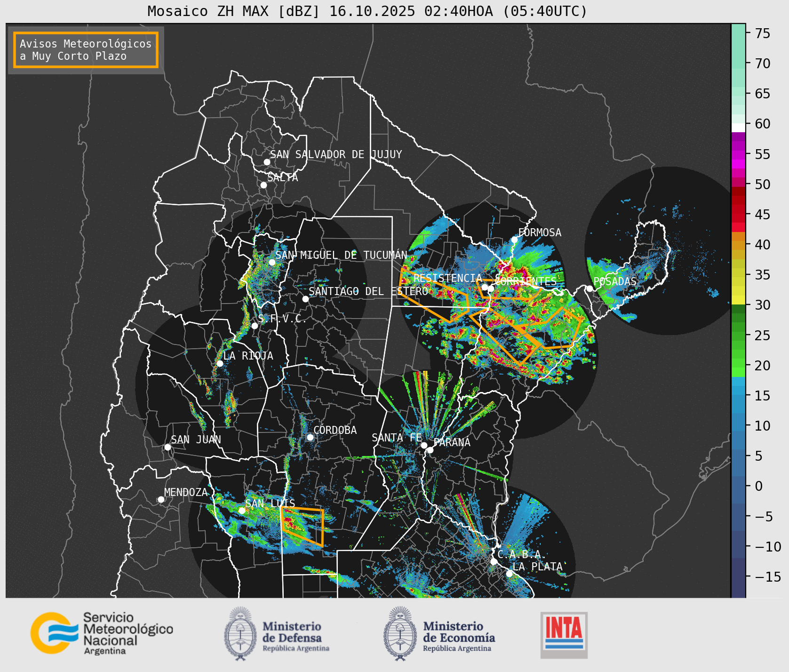Click the S.F.V.C. city marker dot
The width and height of the screenshot is (789, 672).
pyautogui.click(x=255, y=326)
